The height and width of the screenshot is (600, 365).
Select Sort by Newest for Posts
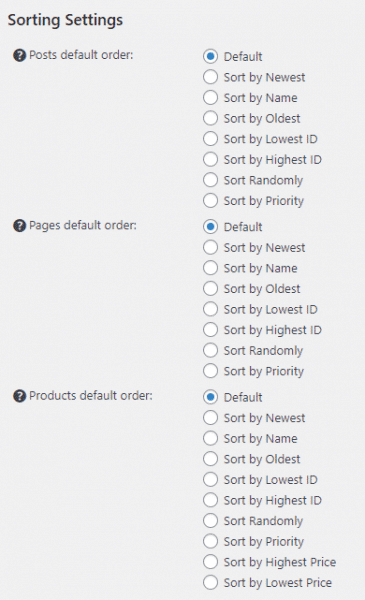pos(210,77)
